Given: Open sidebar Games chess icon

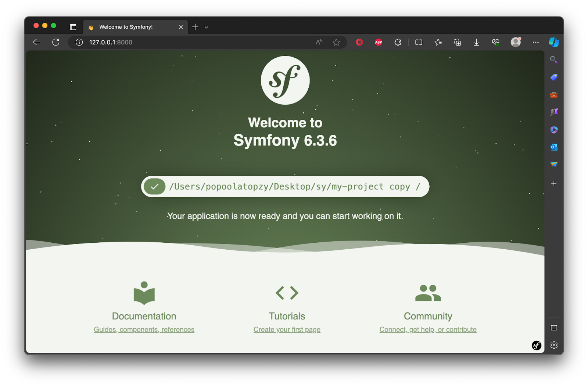Looking at the screenshot, I should (554, 112).
